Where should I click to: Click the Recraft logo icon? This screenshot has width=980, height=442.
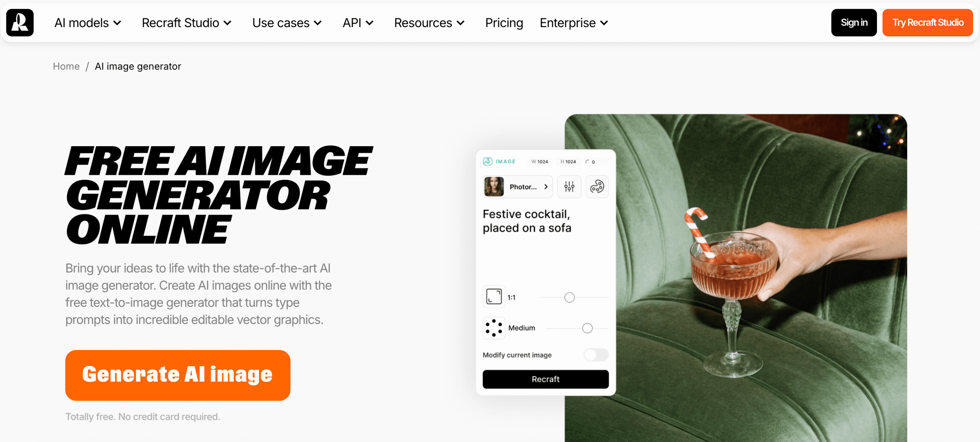[20, 23]
